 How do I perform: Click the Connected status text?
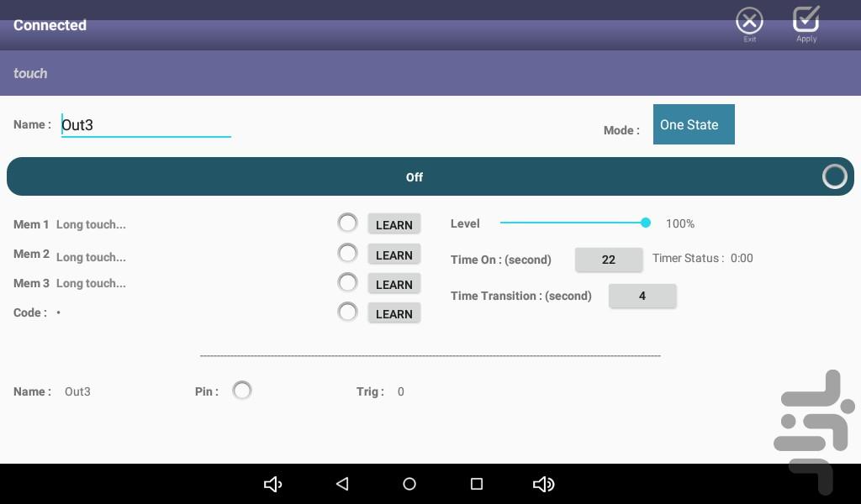click(x=50, y=25)
